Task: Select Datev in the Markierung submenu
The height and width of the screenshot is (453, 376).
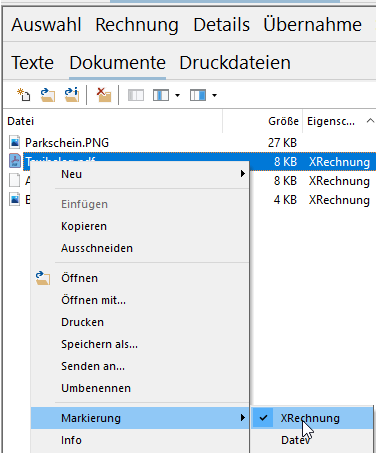Action: [x=312, y=440]
